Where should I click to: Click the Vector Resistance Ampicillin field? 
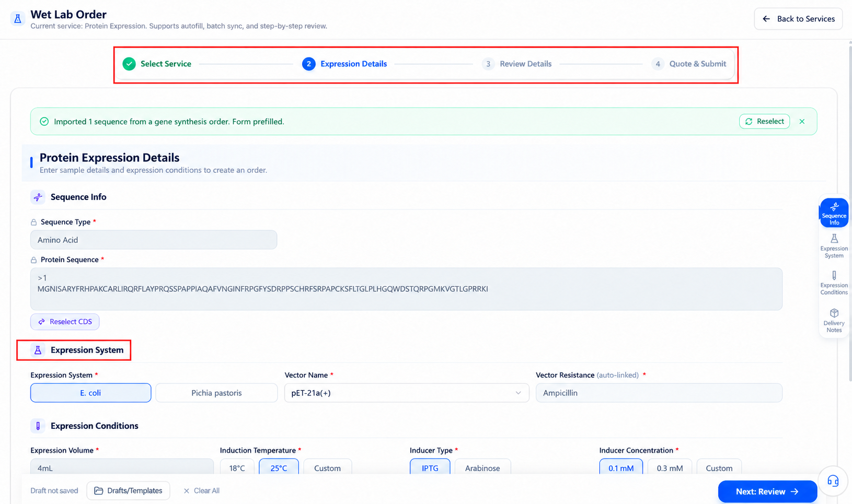pyautogui.click(x=659, y=393)
